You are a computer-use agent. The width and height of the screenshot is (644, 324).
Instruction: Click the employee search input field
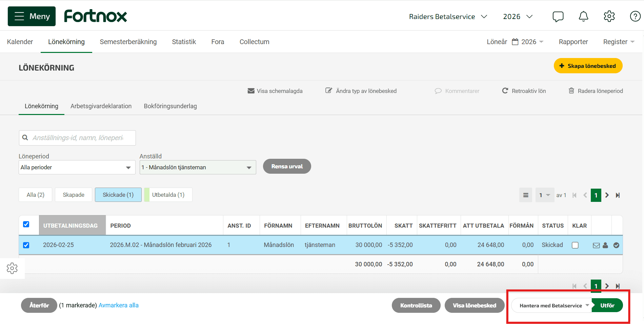coord(77,138)
